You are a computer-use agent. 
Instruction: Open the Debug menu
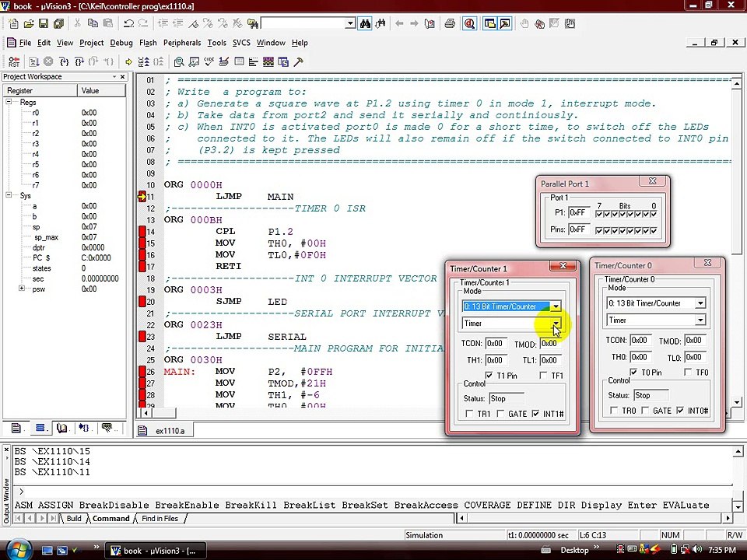[121, 43]
